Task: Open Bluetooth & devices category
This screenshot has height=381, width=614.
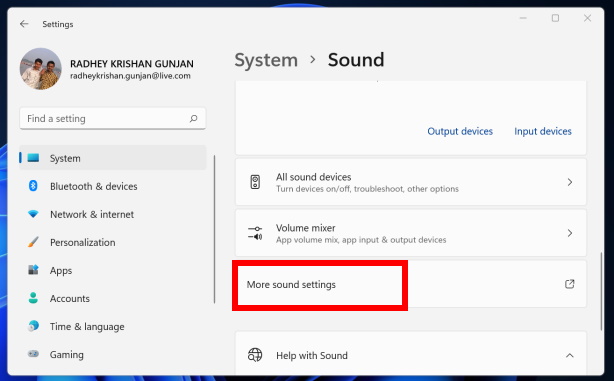Action: (x=113, y=186)
